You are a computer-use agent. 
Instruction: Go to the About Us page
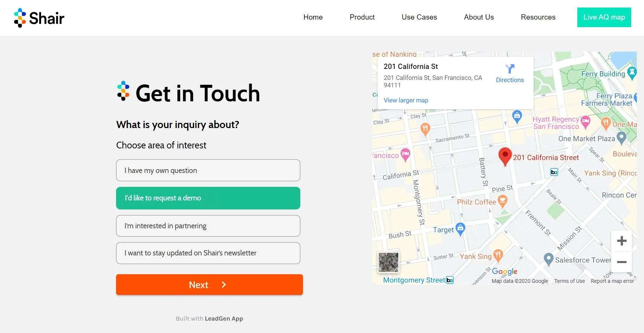479,17
